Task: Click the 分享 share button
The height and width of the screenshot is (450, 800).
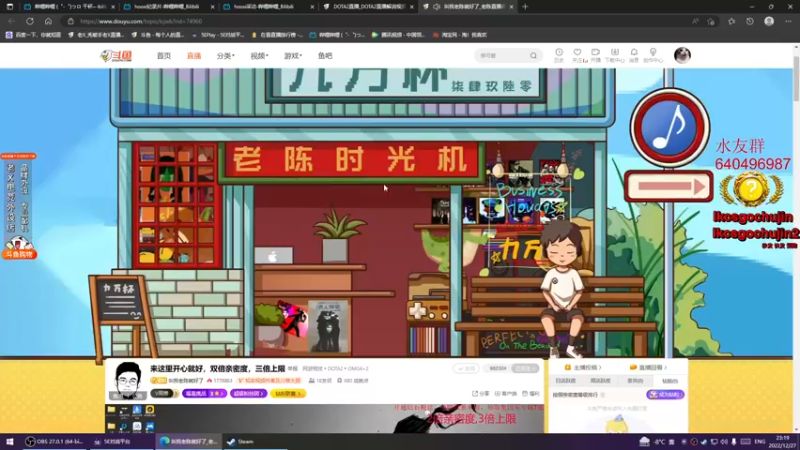Action: point(481,393)
